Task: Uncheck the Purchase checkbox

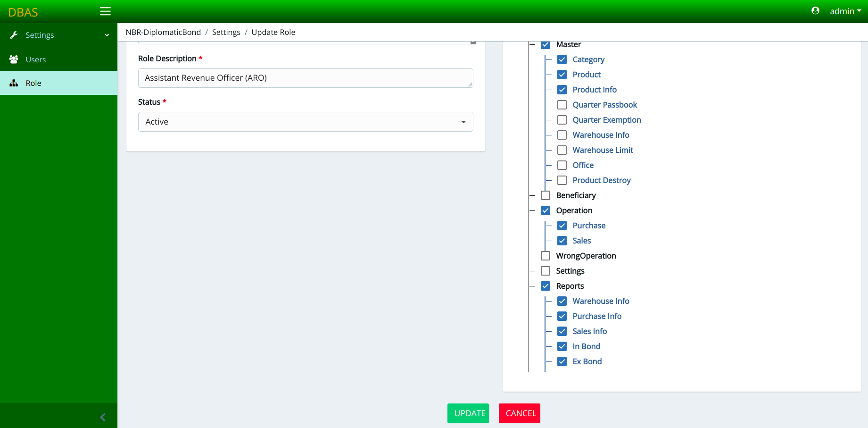Action: click(x=562, y=226)
